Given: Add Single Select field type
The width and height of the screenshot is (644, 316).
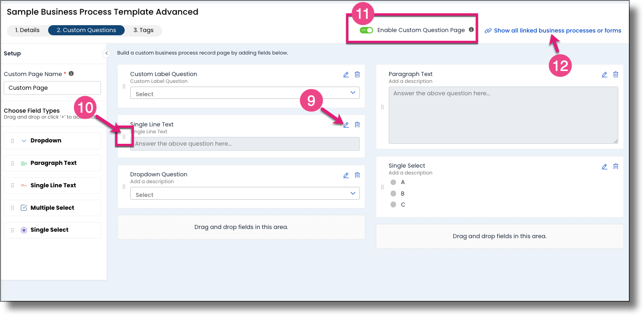Looking at the screenshot, I should point(52,230).
